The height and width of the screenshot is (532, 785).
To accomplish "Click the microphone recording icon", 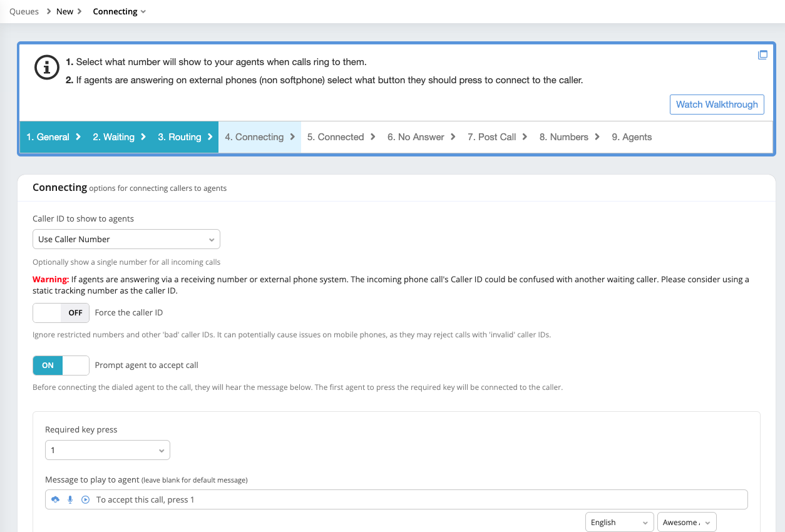I will click(69, 499).
